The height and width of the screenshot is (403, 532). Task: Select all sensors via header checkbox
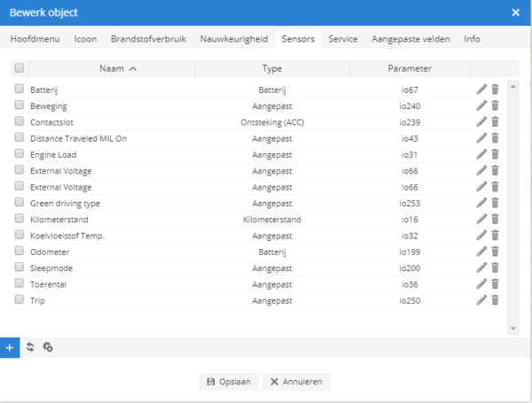20,68
